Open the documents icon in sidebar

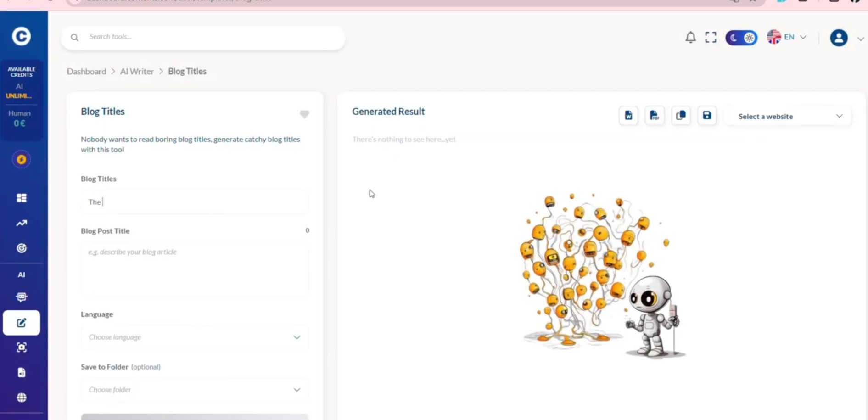[x=22, y=372]
